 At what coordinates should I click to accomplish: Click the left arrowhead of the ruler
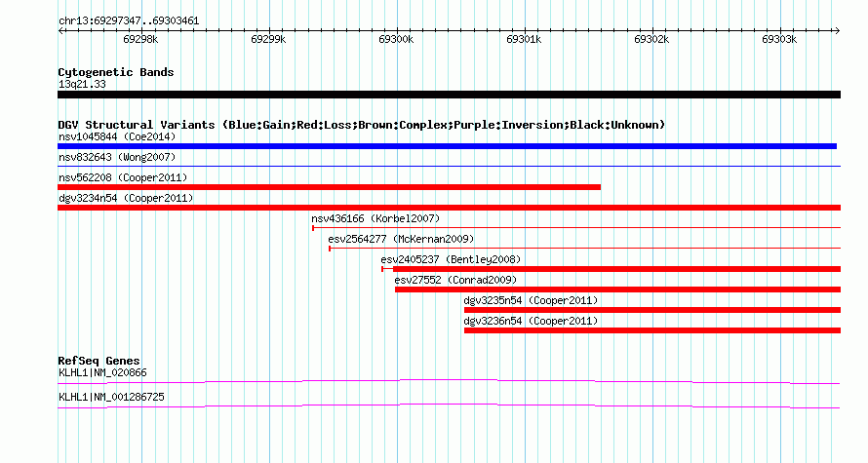pos(60,31)
